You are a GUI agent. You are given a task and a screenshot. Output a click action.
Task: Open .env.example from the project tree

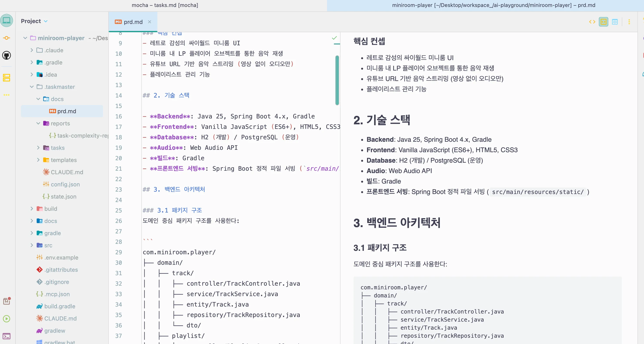click(61, 257)
